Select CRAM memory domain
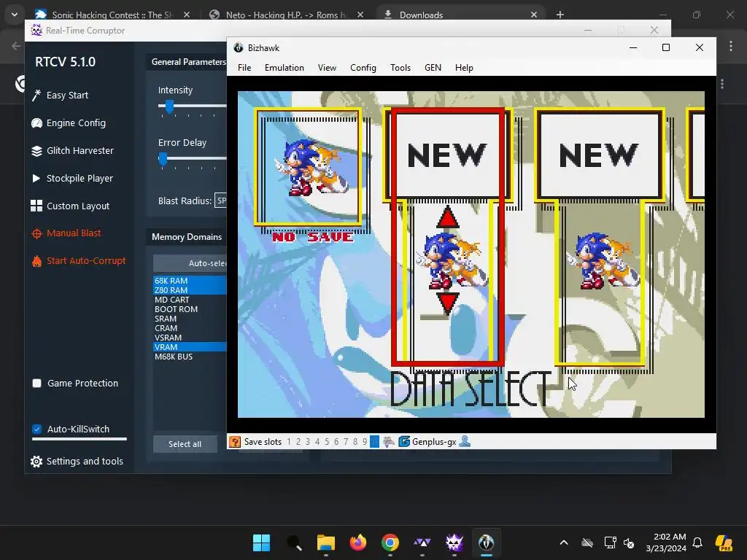This screenshot has height=560, width=747. 190,329
